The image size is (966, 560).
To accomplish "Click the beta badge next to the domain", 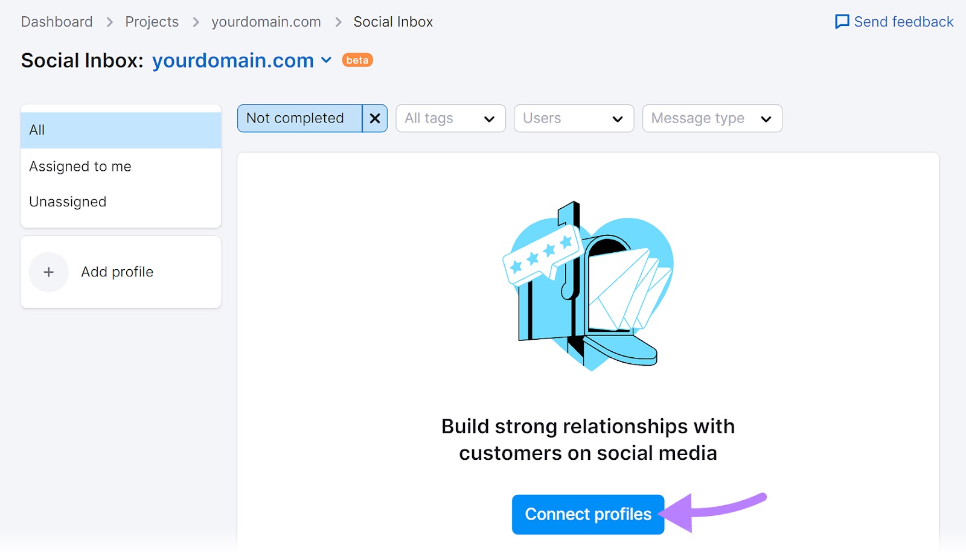I will pyautogui.click(x=357, y=60).
